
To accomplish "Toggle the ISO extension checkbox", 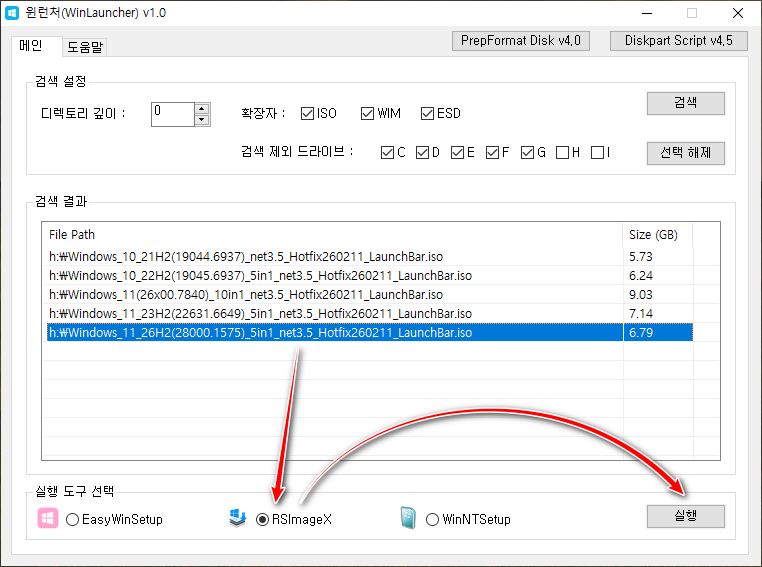I will click(x=307, y=114).
